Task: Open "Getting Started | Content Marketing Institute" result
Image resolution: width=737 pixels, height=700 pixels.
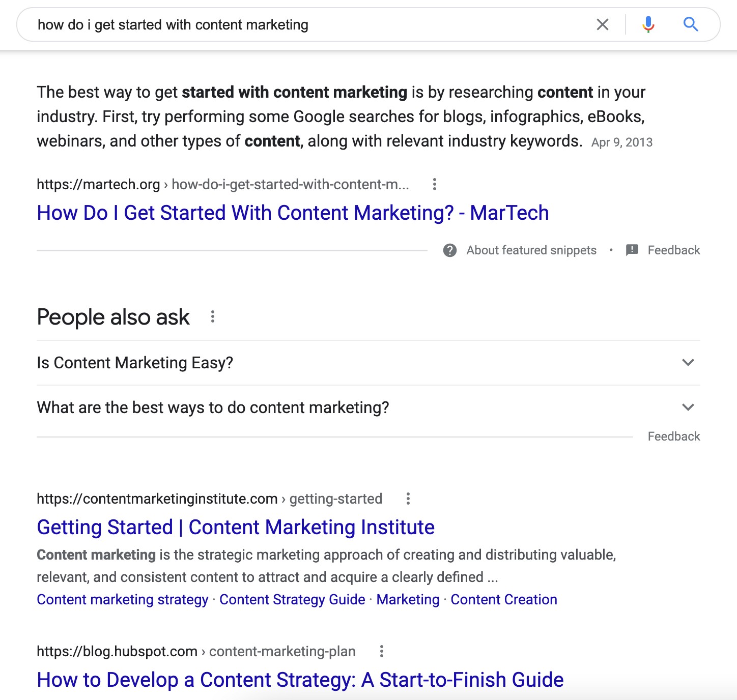Action: coord(236,527)
